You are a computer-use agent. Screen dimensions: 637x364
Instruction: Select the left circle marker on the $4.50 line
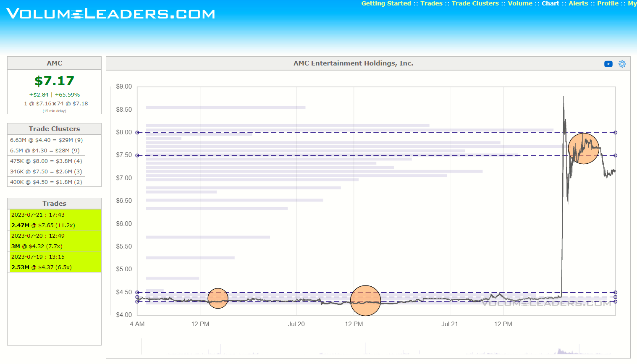tap(138, 292)
